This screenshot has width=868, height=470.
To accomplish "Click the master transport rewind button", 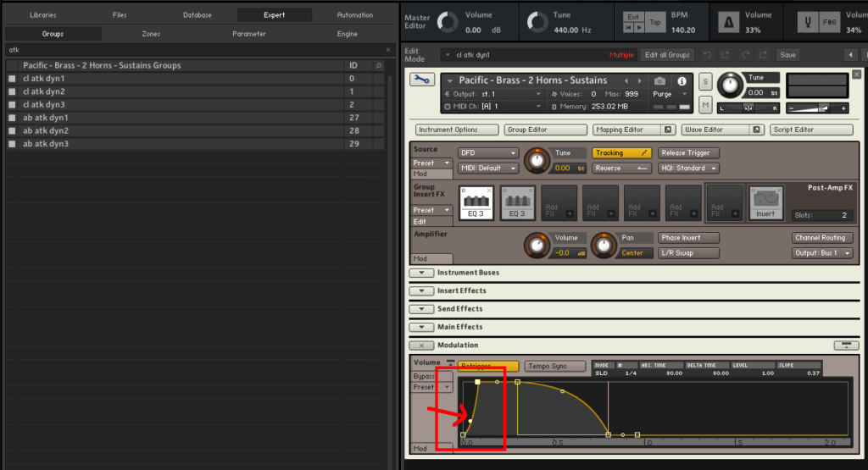I will pos(628,27).
